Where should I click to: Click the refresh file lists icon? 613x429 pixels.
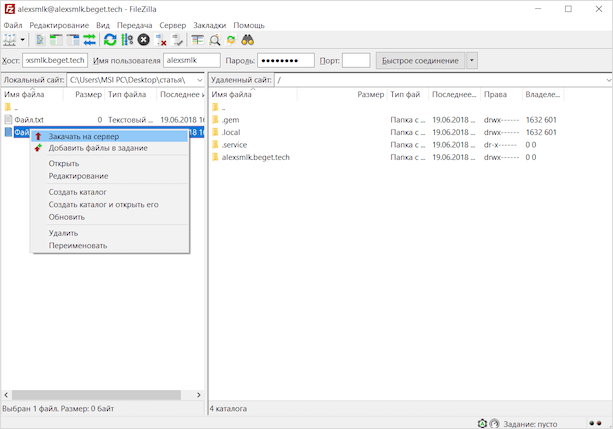point(110,40)
